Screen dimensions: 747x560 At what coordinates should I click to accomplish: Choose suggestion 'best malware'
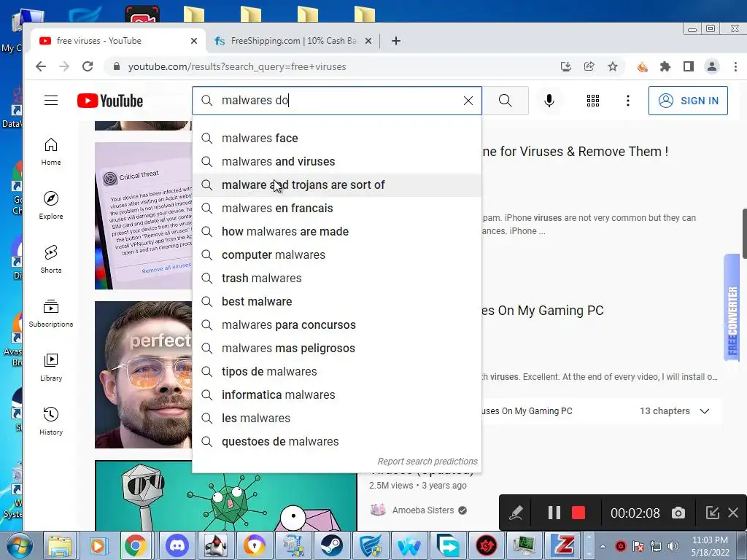pyautogui.click(x=337, y=301)
